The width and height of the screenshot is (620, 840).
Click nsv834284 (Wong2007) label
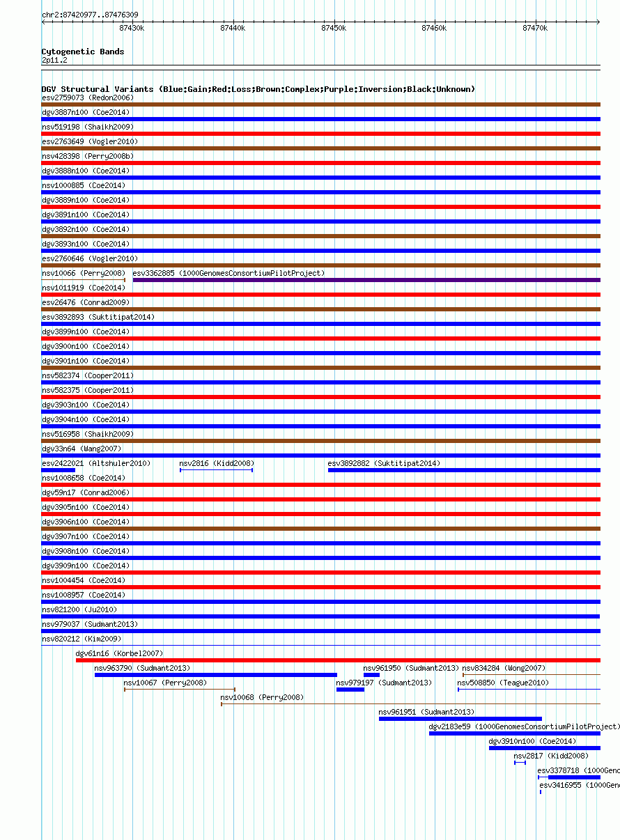point(504,668)
